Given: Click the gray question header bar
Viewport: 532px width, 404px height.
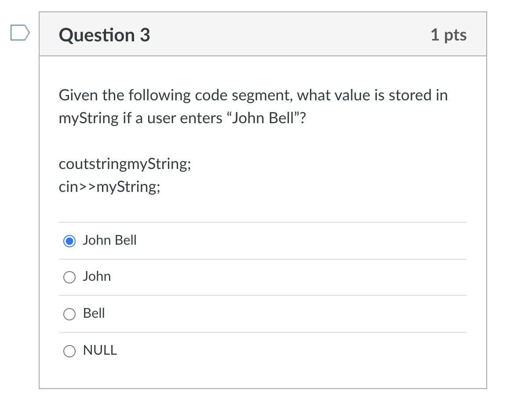Looking at the screenshot, I should pos(263,34).
